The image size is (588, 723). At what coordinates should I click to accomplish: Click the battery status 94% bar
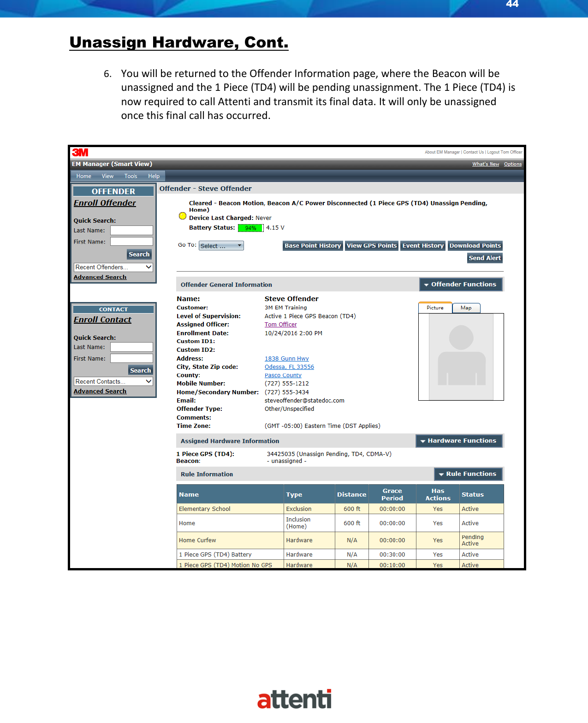pos(250,228)
